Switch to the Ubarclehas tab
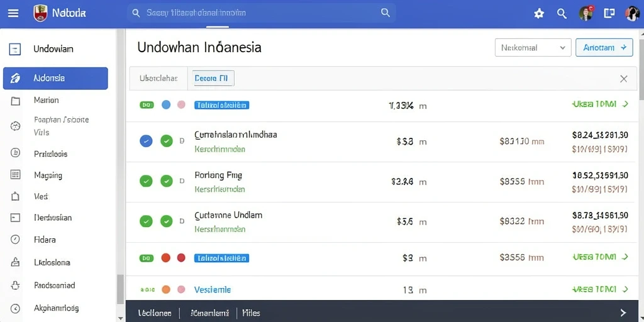Viewport: 644px width, 322px height. click(x=158, y=78)
